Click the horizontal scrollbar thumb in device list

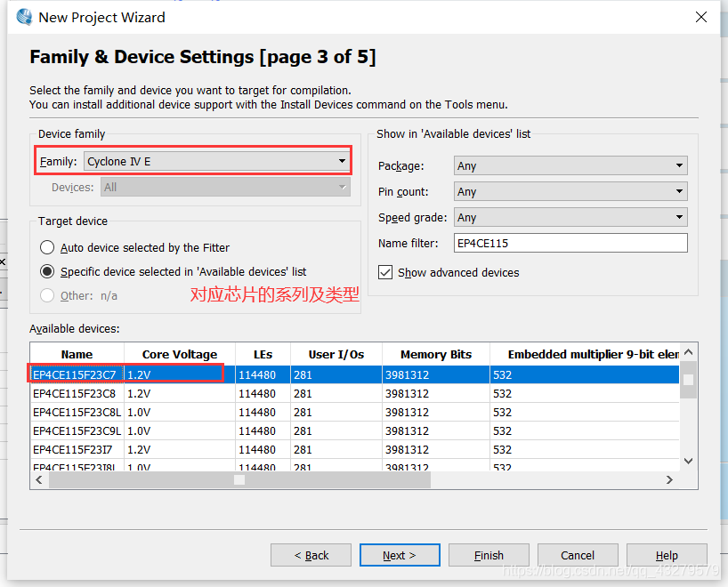pos(239,479)
